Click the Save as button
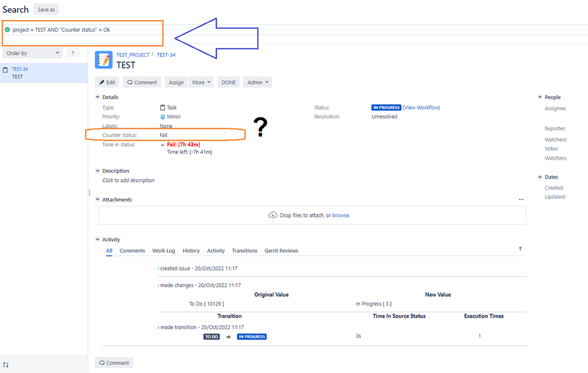Screen dimensions: 588x373 pos(46,9)
